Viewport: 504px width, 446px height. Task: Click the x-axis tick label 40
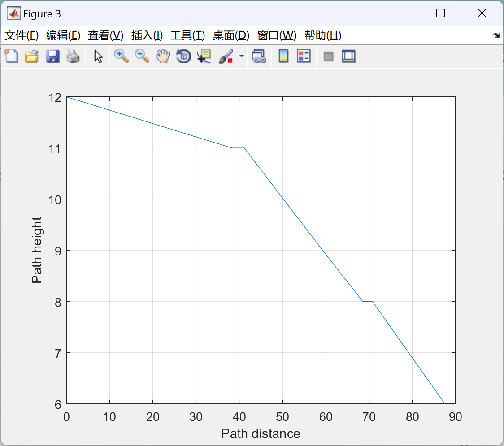pyautogui.click(x=239, y=417)
